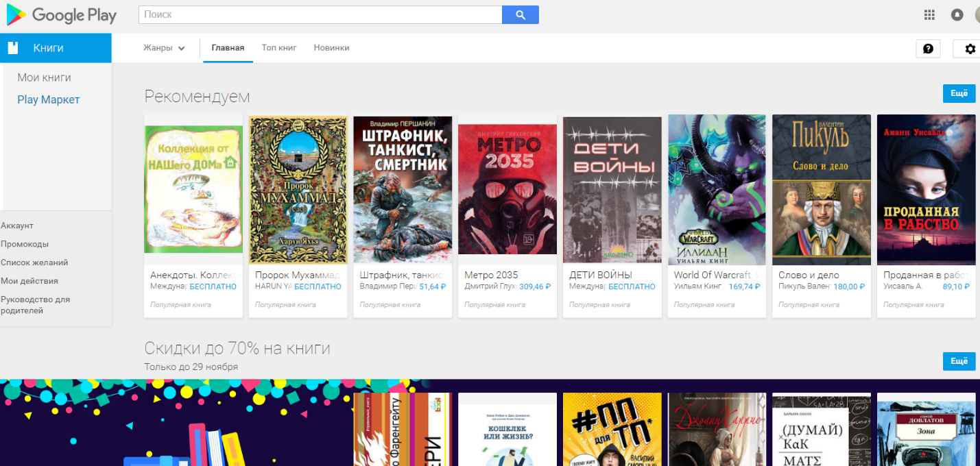The width and height of the screenshot is (980, 466).
Task: Click the colorful sale promo banner
Action: [175, 423]
